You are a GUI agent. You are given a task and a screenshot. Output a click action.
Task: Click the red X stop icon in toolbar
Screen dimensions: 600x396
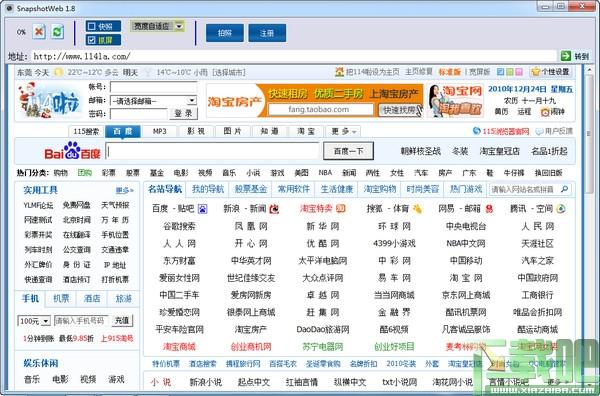tap(39, 32)
